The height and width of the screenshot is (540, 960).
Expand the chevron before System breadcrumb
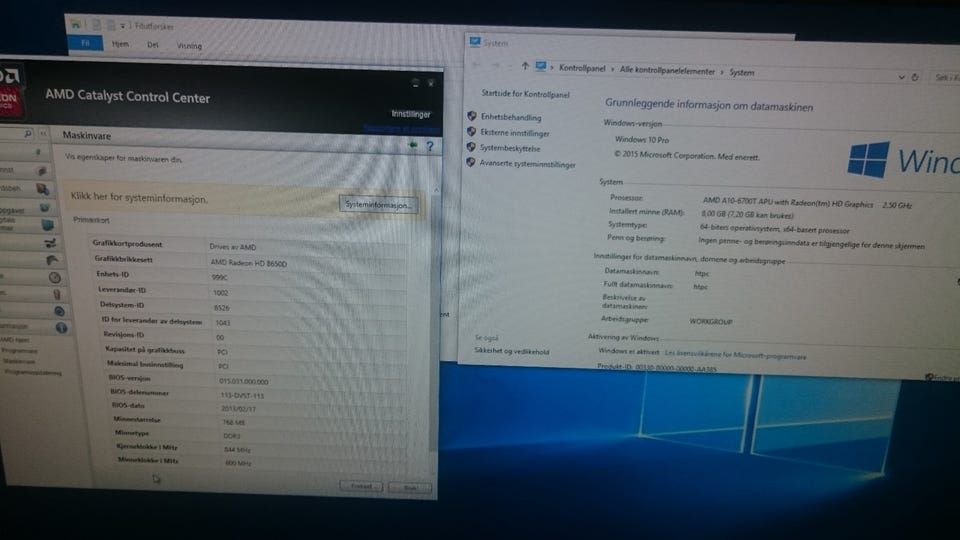pos(722,72)
